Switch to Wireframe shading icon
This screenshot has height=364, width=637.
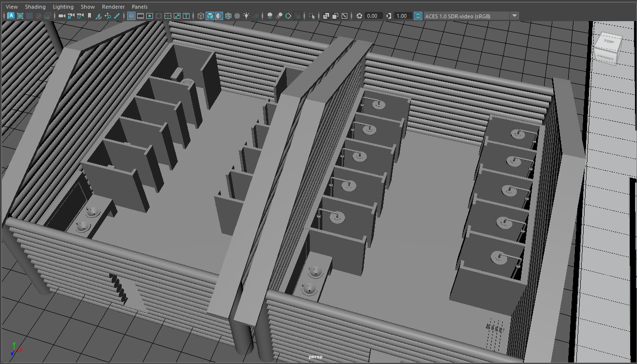201,16
